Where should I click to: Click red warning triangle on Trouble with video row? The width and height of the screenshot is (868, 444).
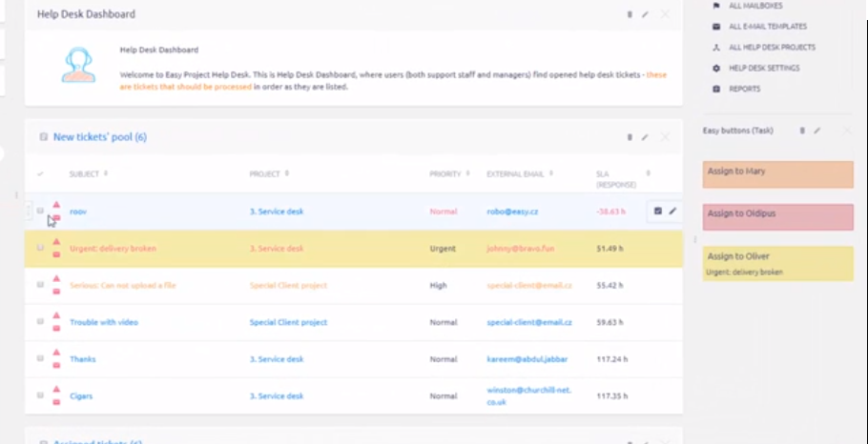point(56,315)
